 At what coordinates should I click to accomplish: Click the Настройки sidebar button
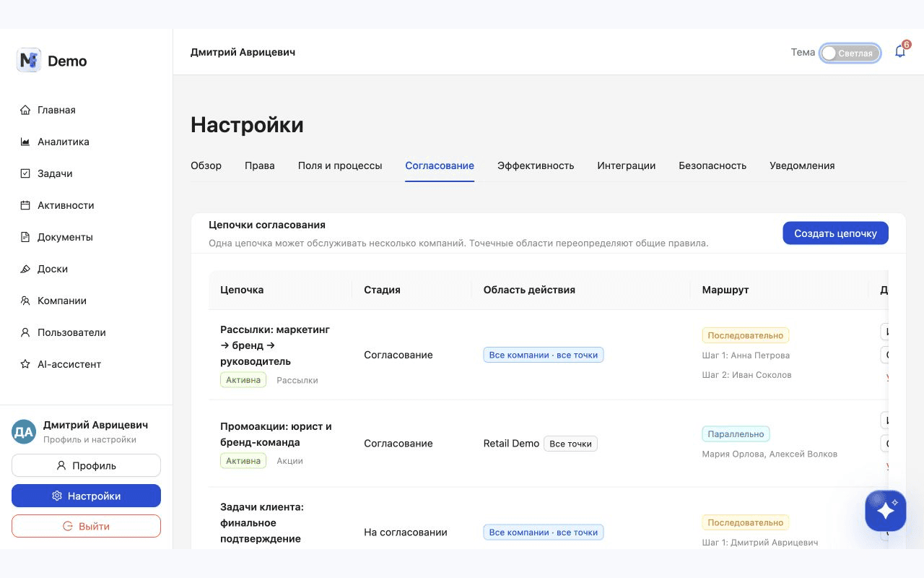tap(86, 496)
